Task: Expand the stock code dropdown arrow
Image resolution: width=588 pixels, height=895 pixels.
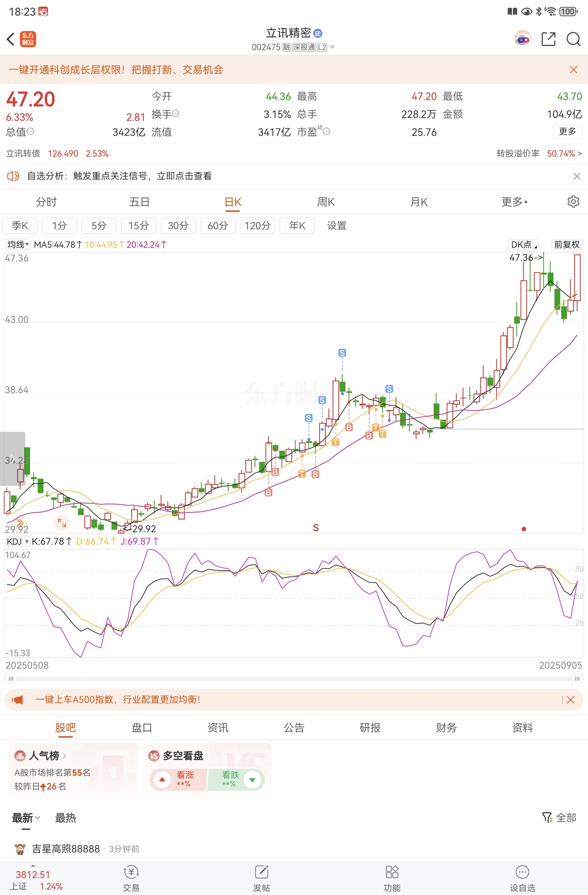Action: click(x=332, y=47)
